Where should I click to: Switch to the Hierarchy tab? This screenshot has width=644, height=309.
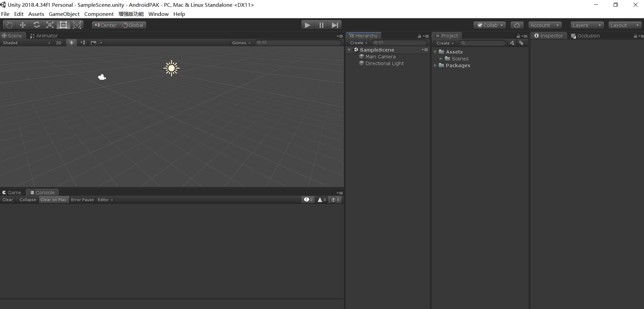click(x=364, y=36)
